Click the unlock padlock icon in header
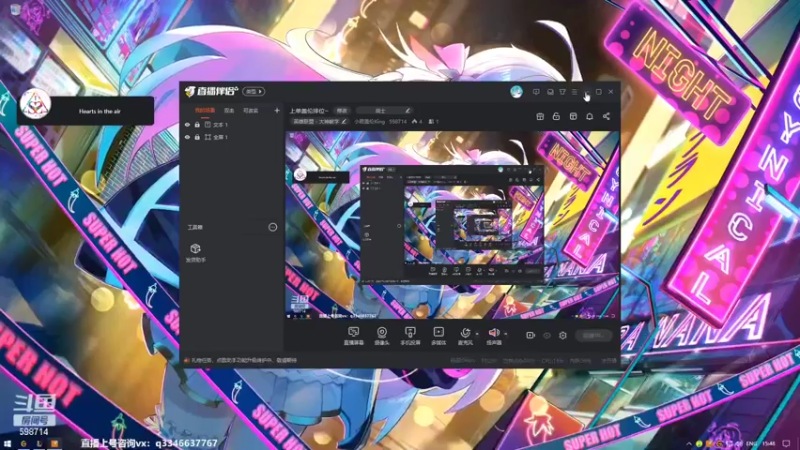Viewport: 800px width, 450px height. [x=556, y=116]
